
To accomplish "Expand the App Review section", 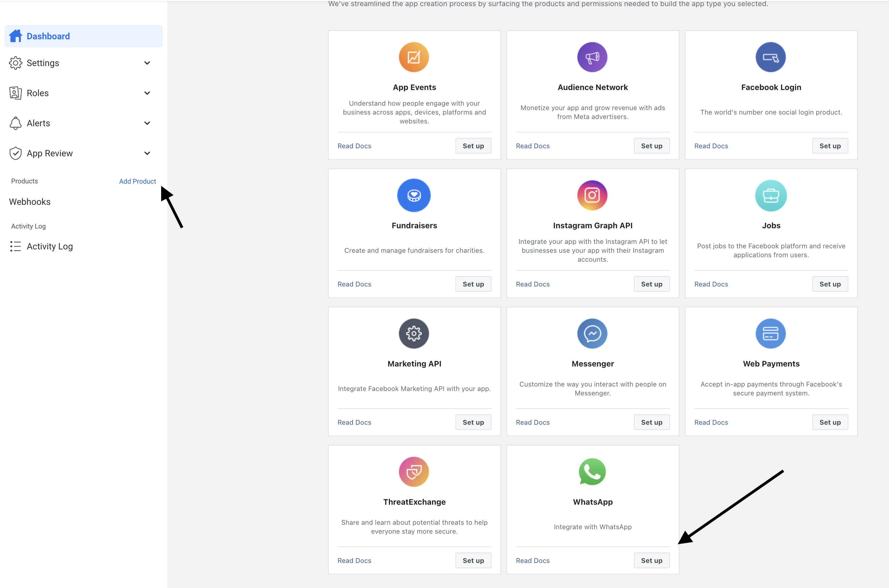I will point(147,153).
